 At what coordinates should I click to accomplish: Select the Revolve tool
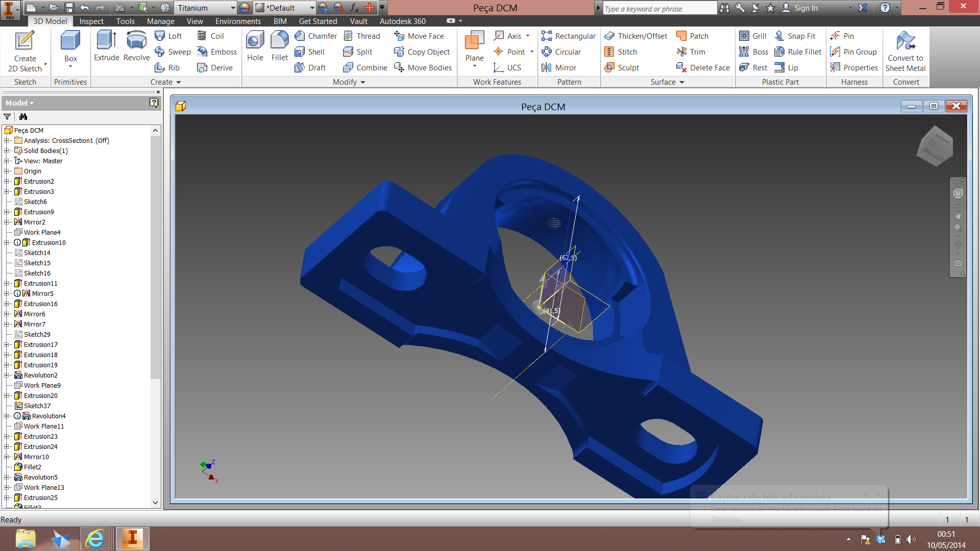[x=136, y=46]
